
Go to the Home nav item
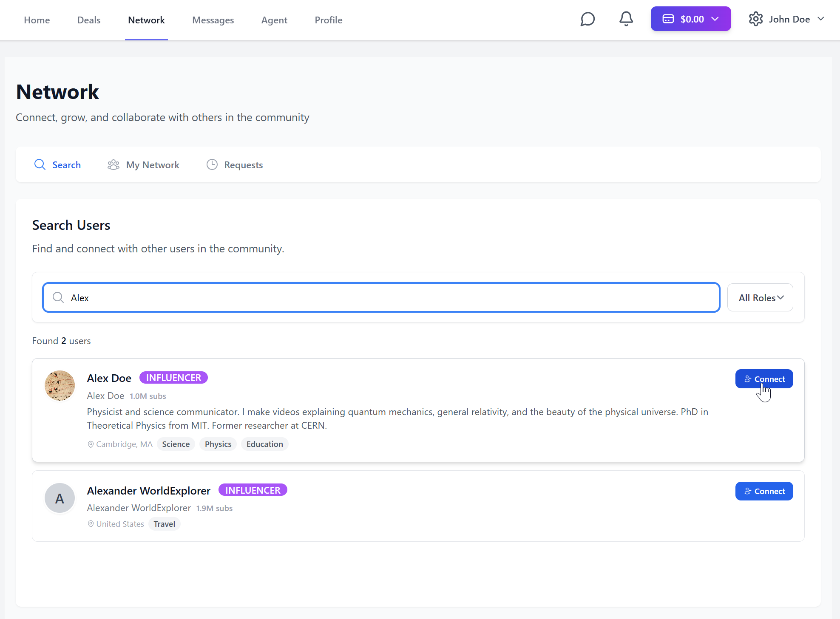tap(37, 20)
